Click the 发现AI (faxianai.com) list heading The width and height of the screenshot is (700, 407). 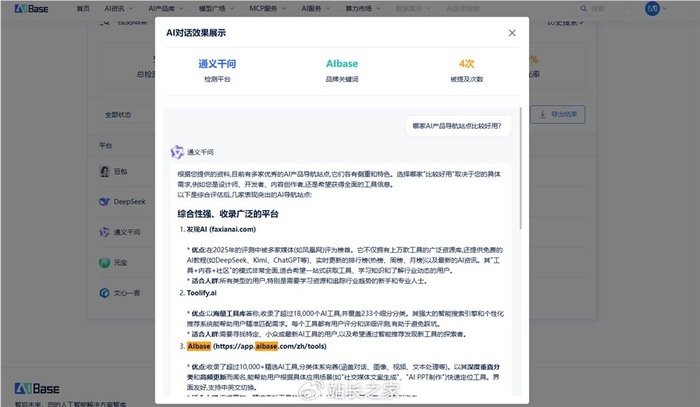coord(221,229)
